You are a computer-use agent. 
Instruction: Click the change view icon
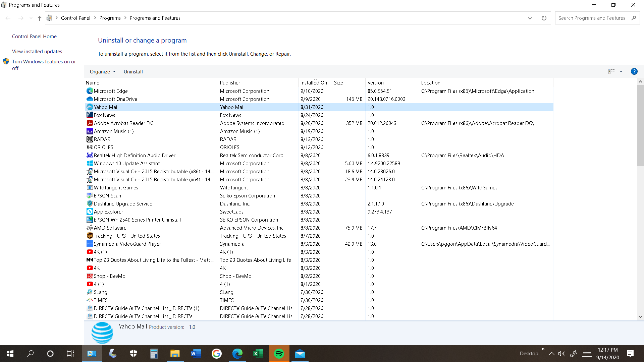pos(611,71)
